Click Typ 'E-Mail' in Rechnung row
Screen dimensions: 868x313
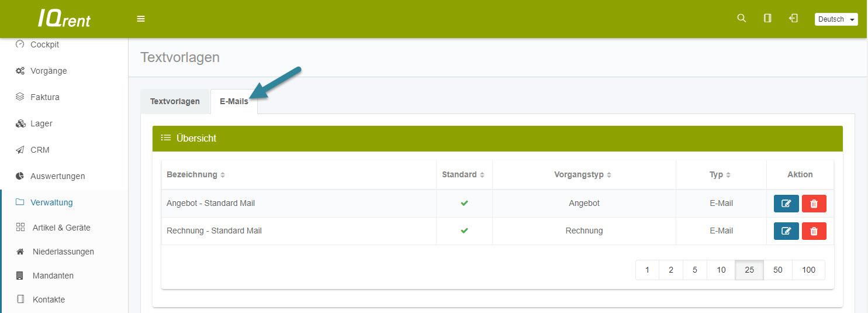pos(721,231)
